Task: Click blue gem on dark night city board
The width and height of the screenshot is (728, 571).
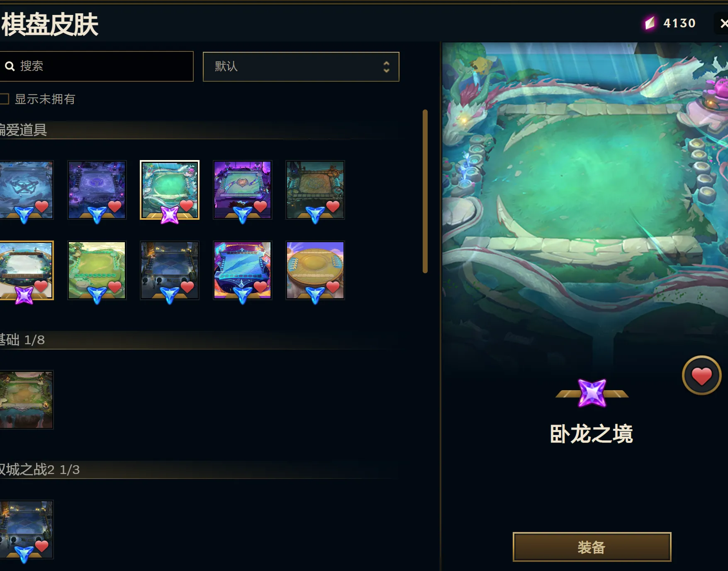Action: [170, 295]
